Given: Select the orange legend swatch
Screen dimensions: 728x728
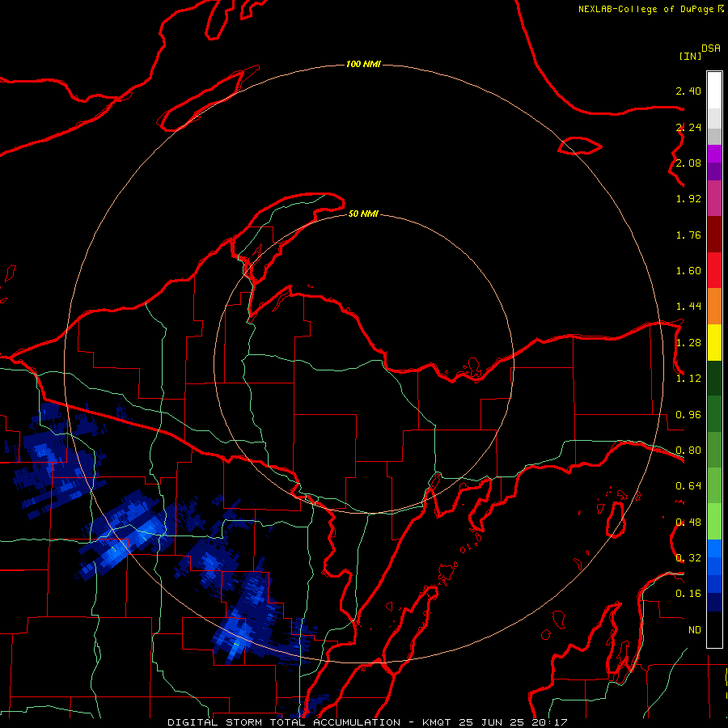Looking at the screenshot, I should click(x=714, y=307).
